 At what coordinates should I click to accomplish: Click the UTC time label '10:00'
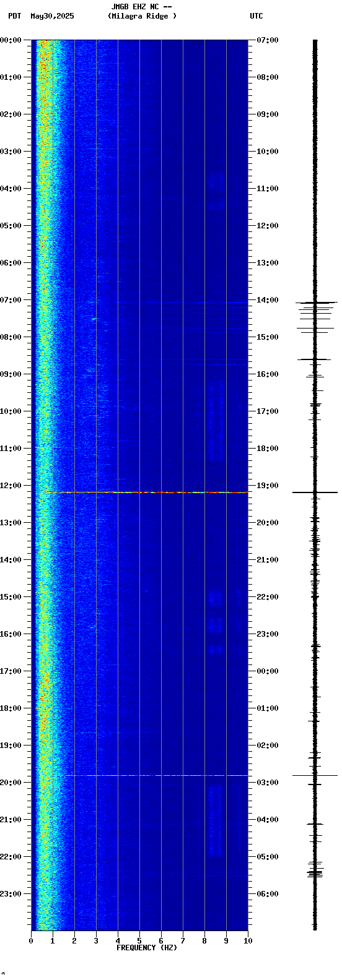click(268, 152)
